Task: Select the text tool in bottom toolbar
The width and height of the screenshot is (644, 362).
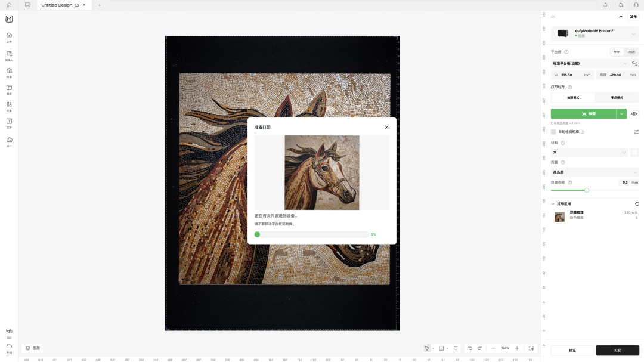Action: click(x=456, y=348)
